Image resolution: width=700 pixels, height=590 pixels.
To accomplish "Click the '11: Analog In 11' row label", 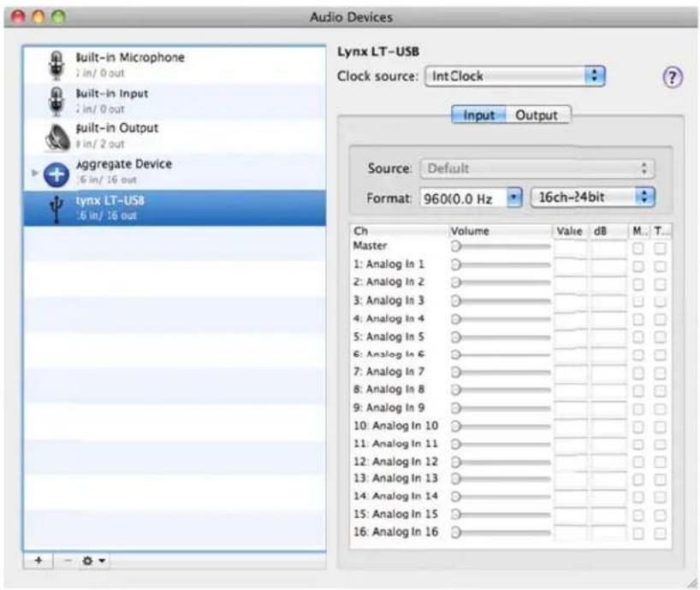I will 396,444.
